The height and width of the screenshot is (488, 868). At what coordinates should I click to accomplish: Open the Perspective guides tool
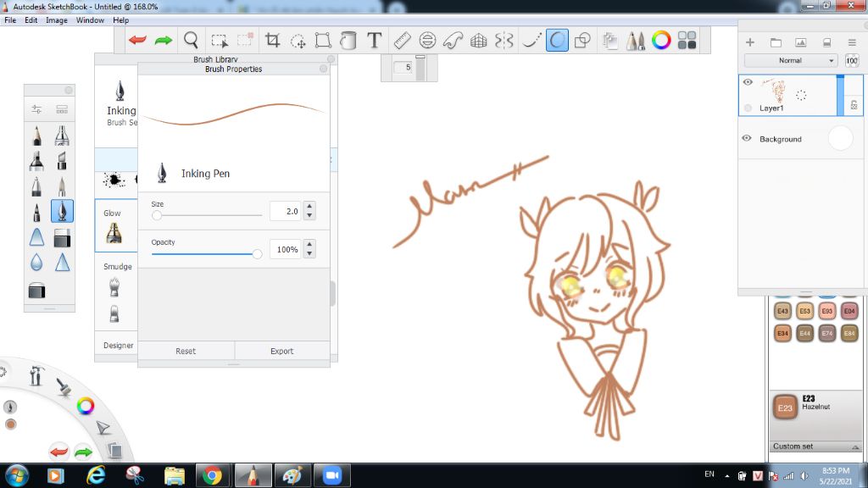(x=478, y=41)
